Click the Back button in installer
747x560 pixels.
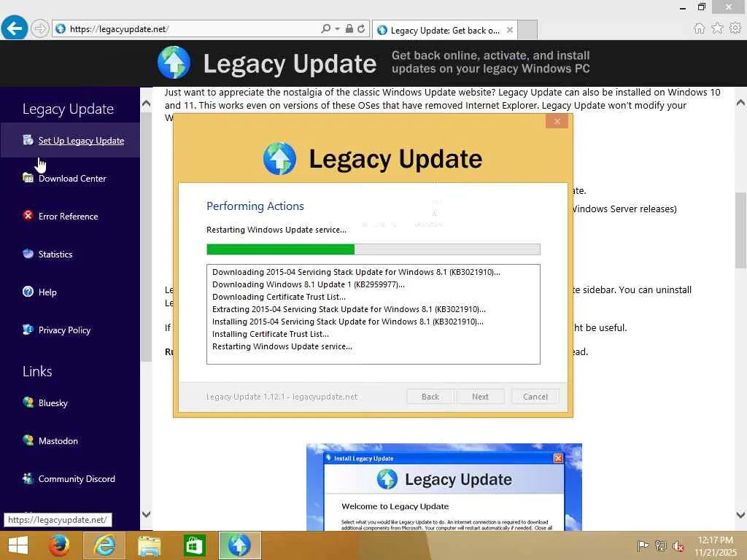(x=430, y=397)
